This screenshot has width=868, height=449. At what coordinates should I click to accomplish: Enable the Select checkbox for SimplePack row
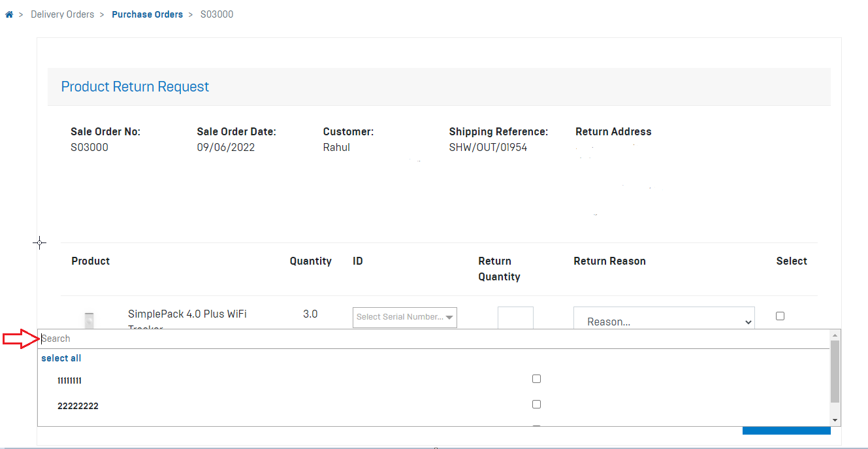click(x=780, y=316)
